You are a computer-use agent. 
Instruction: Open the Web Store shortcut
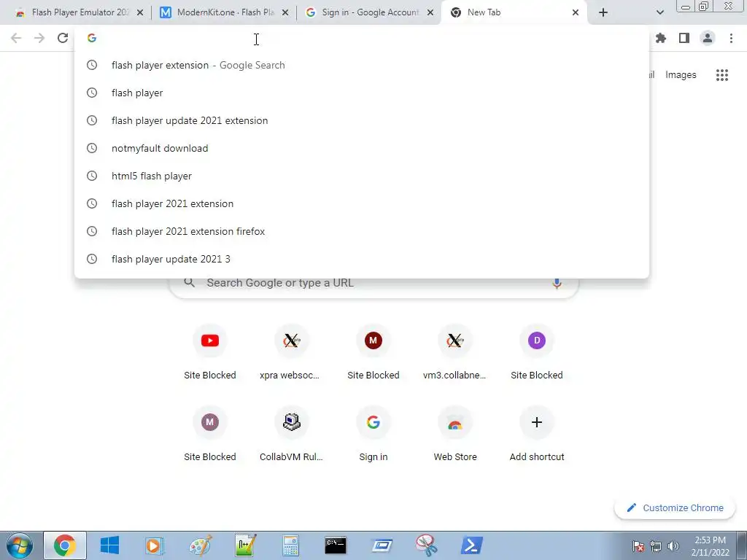coord(454,435)
